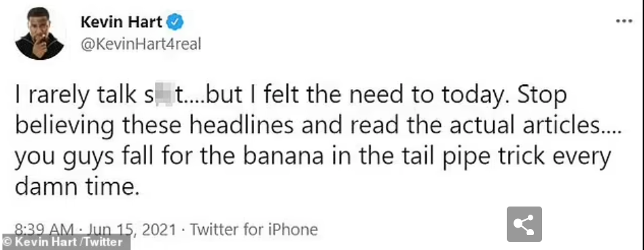Click the blue verified checkmark badge

click(x=175, y=22)
